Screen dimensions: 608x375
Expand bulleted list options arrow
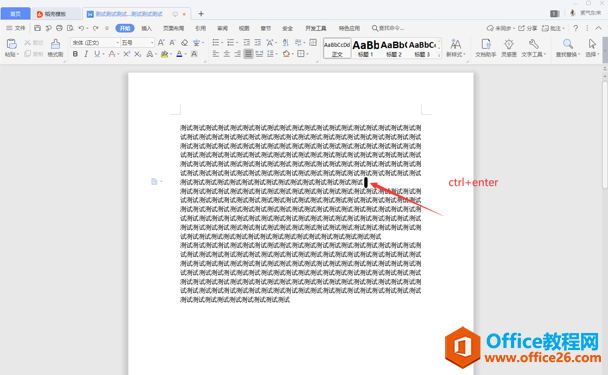[x=222, y=43]
